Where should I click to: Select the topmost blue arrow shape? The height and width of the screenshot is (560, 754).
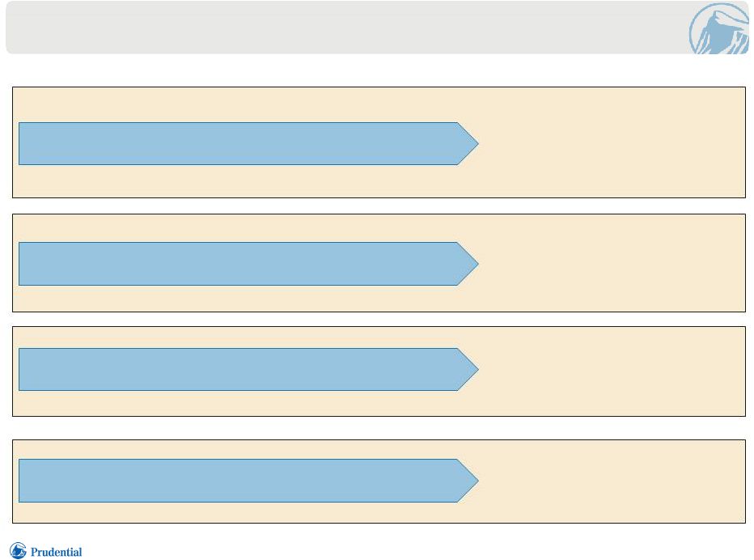click(248, 143)
